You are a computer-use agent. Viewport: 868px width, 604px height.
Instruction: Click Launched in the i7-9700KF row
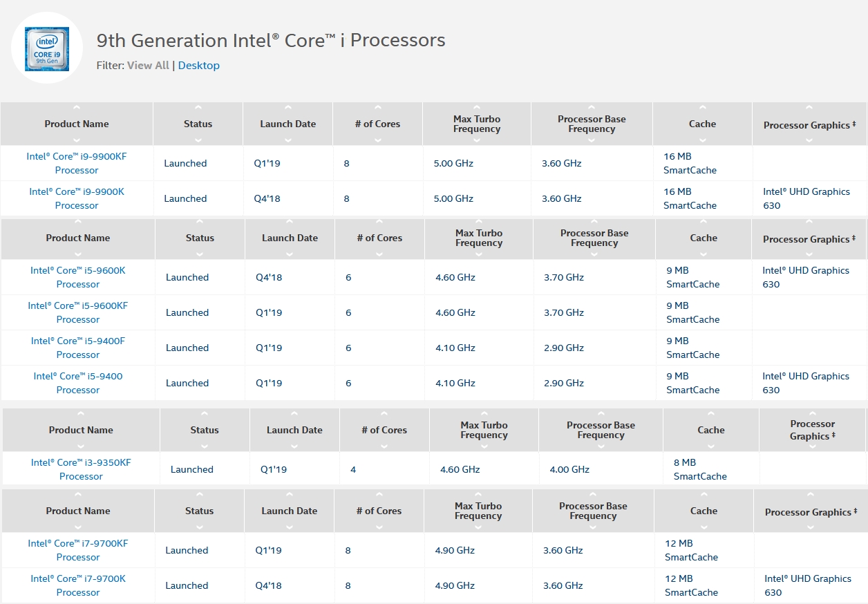187,550
